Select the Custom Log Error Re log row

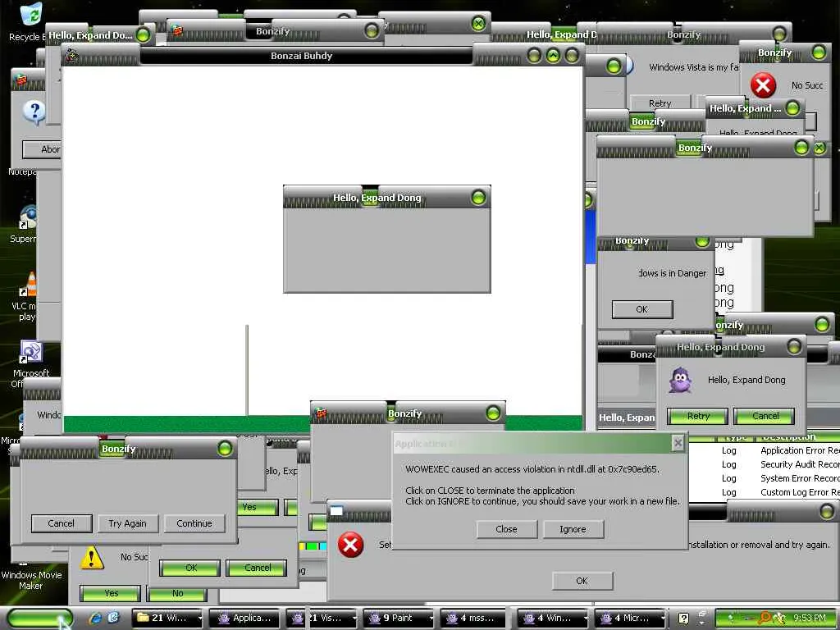pos(764,492)
